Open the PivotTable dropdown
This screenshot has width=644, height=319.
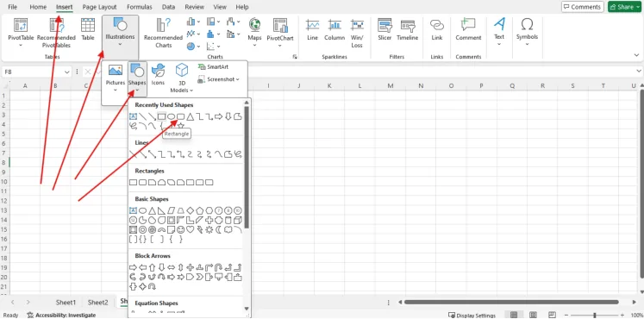click(x=21, y=45)
